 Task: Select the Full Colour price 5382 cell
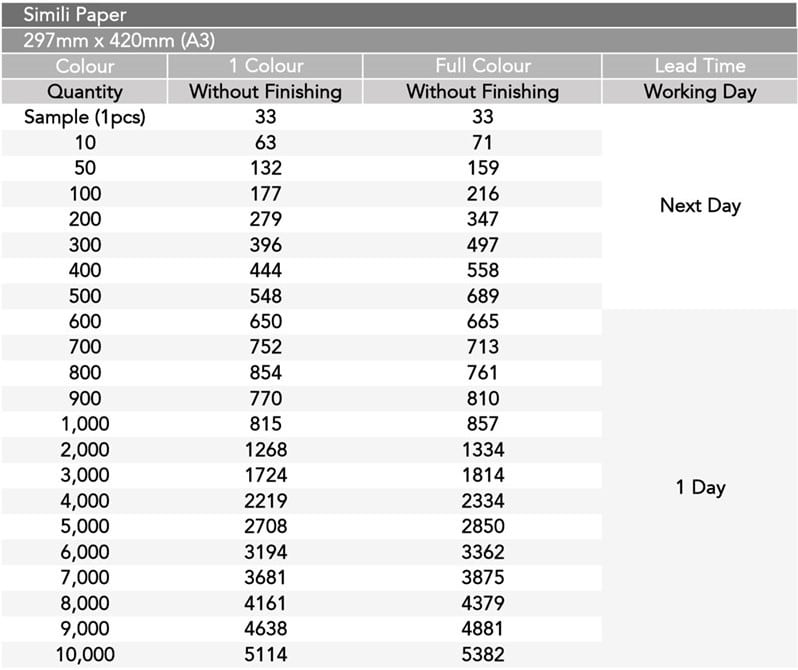pyautogui.click(x=482, y=655)
